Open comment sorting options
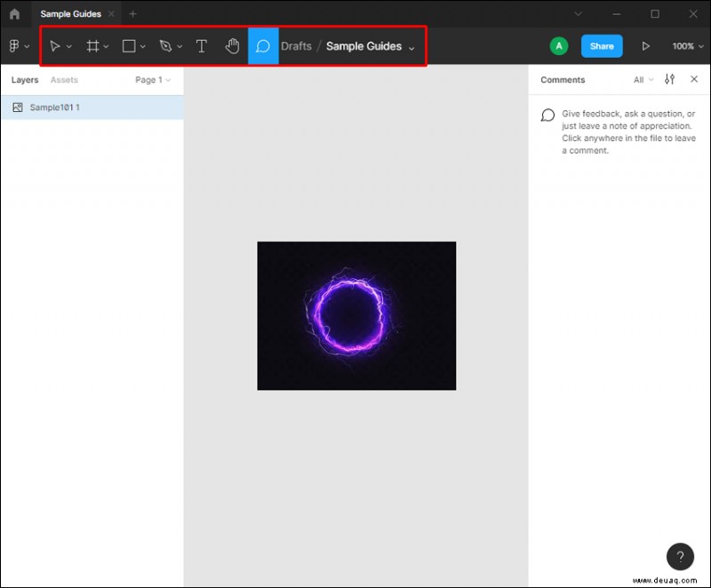 [x=669, y=79]
